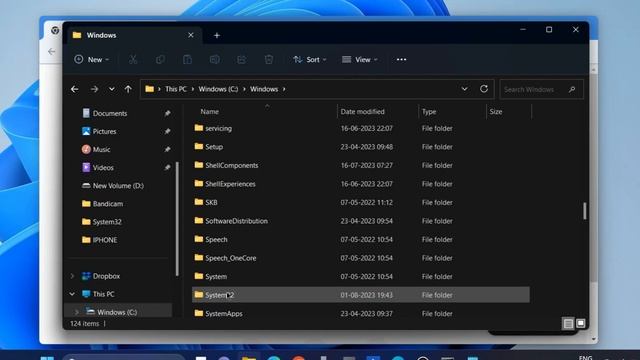Share the selected item via toolbar icon
The image size is (640, 360).
coord(242,60)
